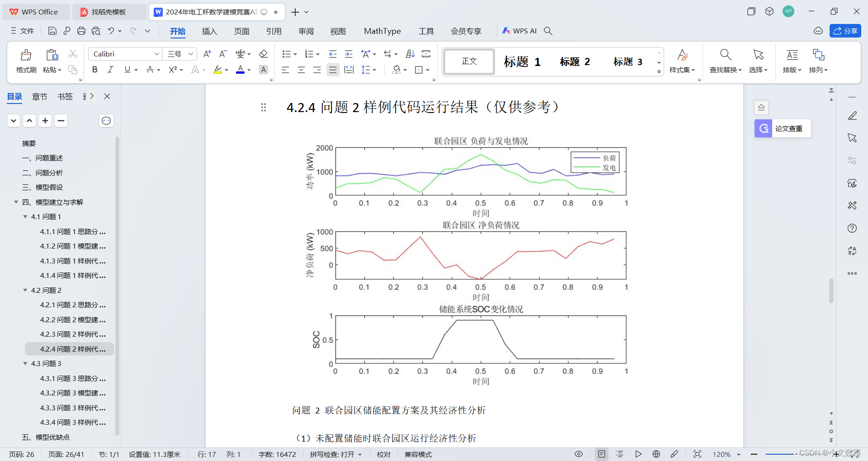Open the font size (三号) dropdown
Viewport: 868px width, 461px height.
(x=191, y=54)
